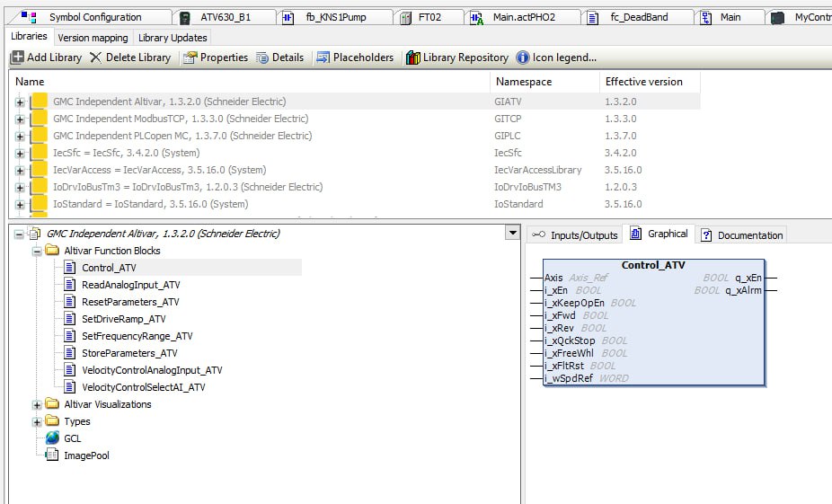Expand the Types folder
Image resolution: width=832 pixels, height=504 pixels.
click(37, 421)
